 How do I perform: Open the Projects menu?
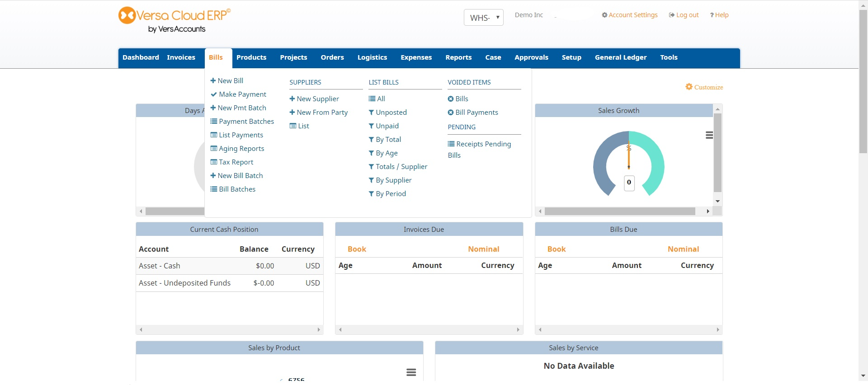click(x=293, y=57)
